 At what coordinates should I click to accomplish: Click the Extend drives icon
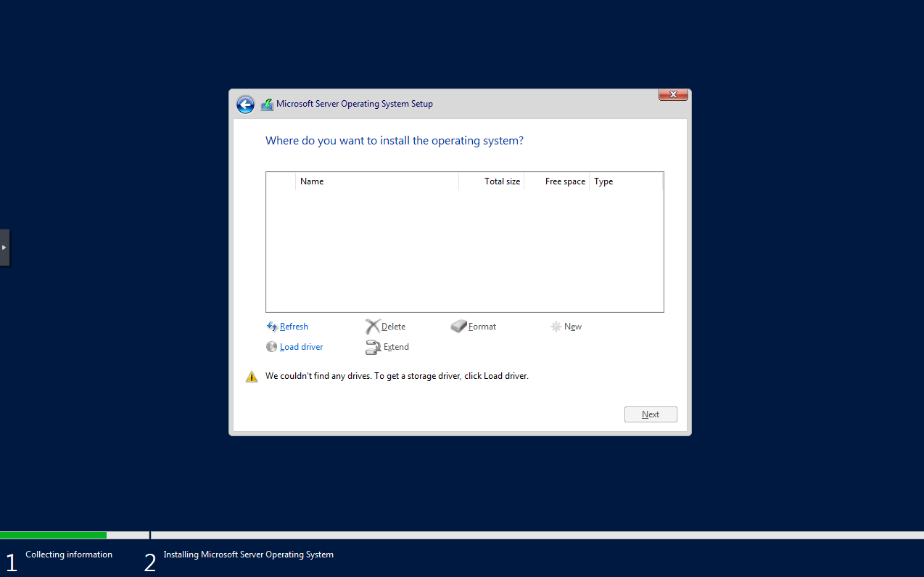click(x=373, y=348)
